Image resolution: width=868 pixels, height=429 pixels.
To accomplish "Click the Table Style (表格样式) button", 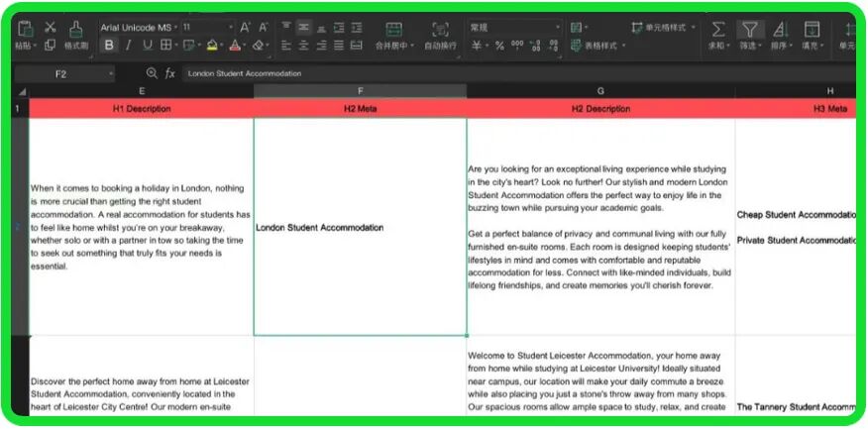I will (594, 46).
